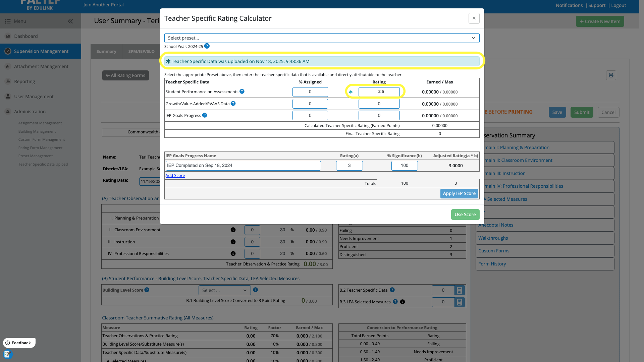
Task: Open Walkthroughs panel
Action: coord(545,238)
